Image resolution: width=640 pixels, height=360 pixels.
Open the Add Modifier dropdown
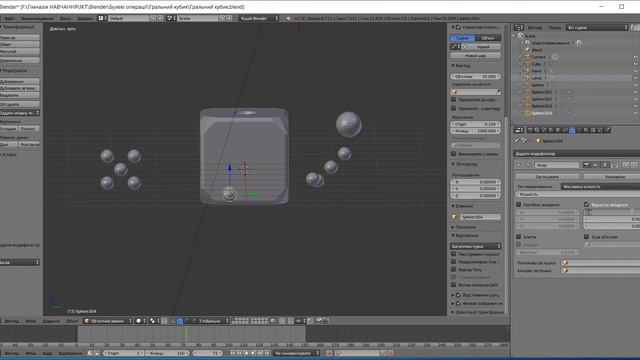576,153
